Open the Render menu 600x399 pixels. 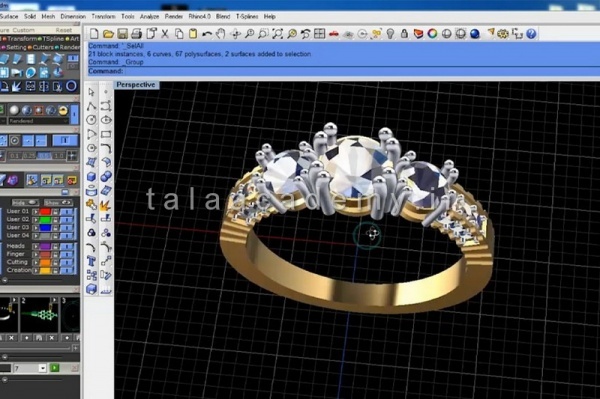click(x=174, y=16)
